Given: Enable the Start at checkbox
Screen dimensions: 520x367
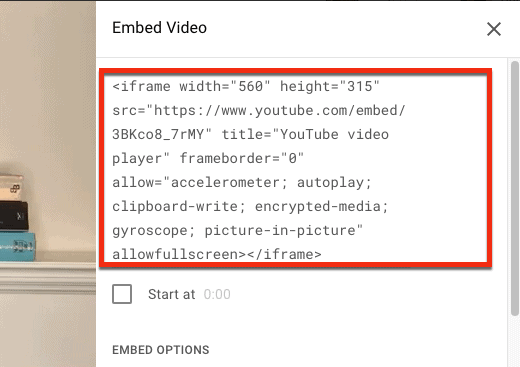Looking at the screenshot, I should (122, 294).
